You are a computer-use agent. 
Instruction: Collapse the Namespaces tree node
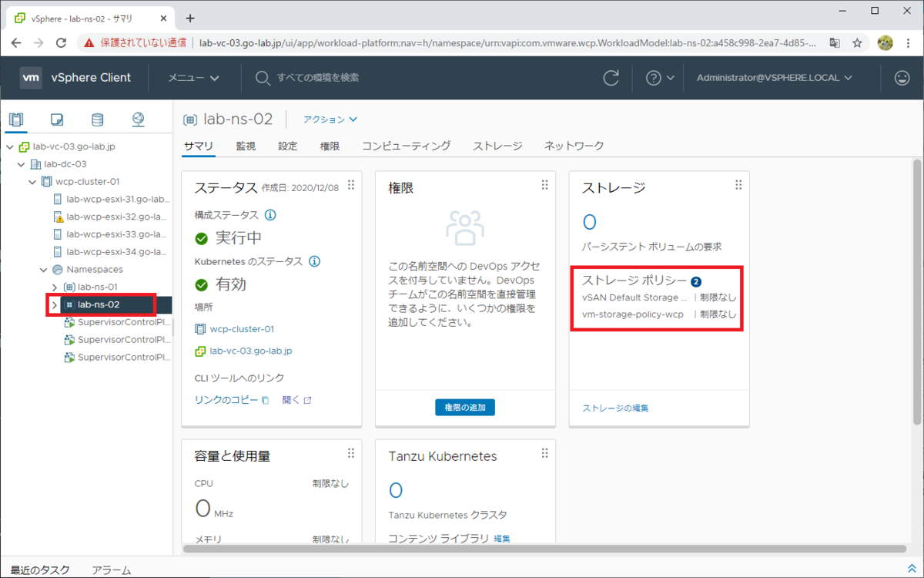(x=44, y=270)
